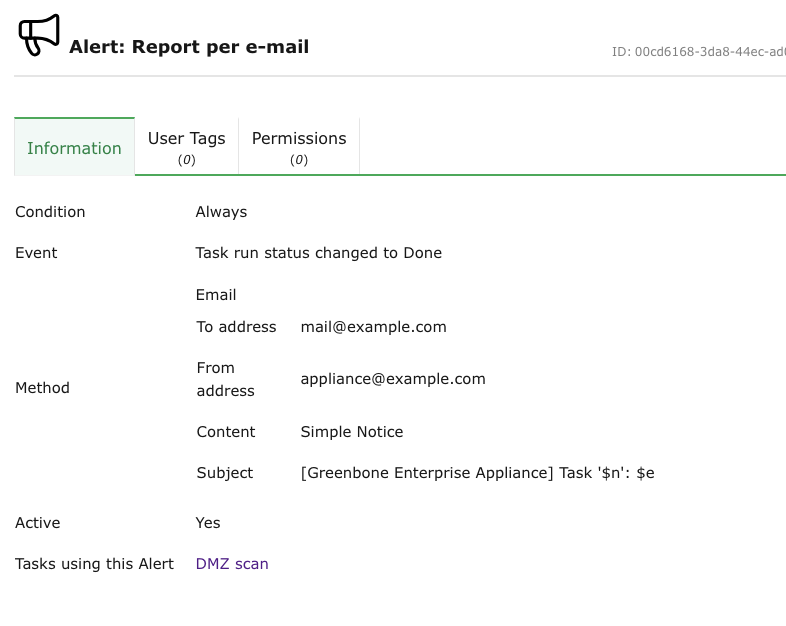Click the Method row label
This screenshot has height=626, width=786.
tap(42, 388)
